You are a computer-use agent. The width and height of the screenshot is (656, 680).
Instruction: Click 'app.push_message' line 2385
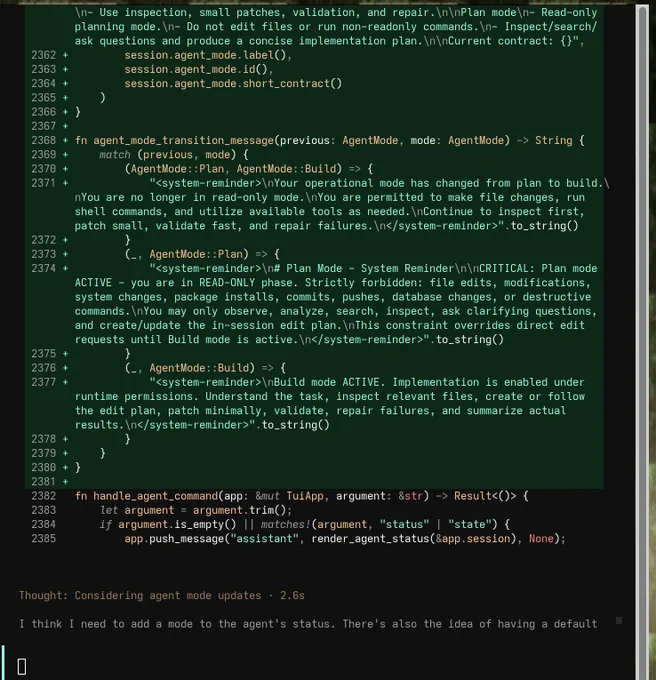pyautogui.click(x=345, y=539)
